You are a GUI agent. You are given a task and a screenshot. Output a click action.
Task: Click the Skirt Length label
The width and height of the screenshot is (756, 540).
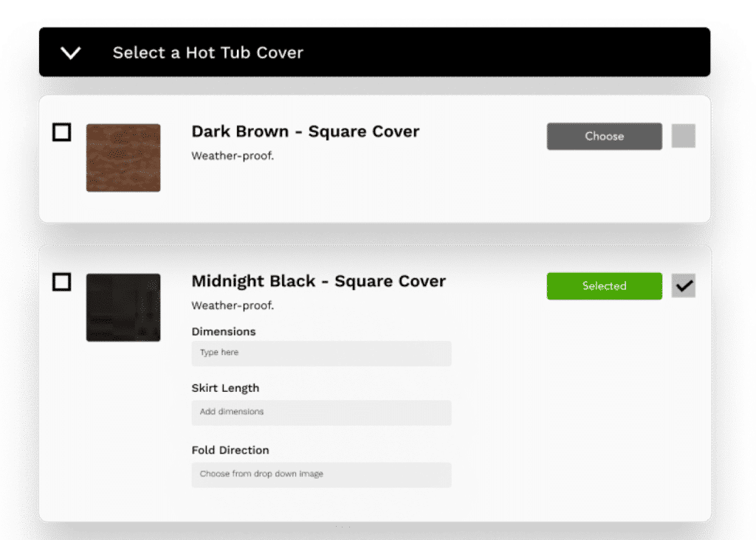point(225,388)
